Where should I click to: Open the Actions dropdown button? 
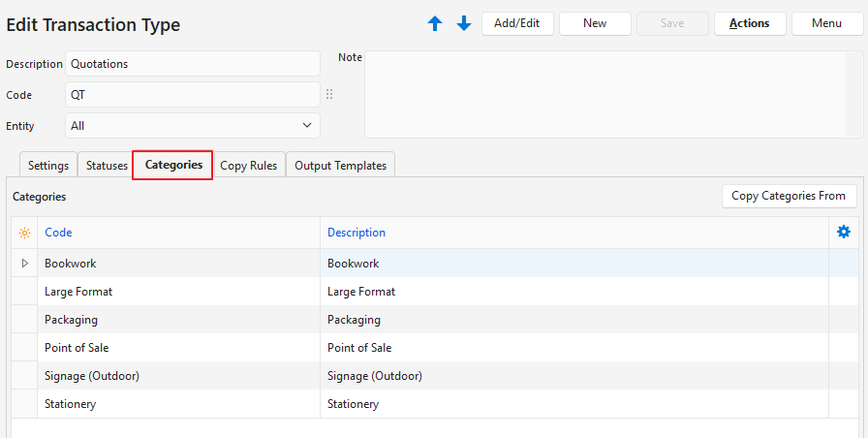click(749, 23)
